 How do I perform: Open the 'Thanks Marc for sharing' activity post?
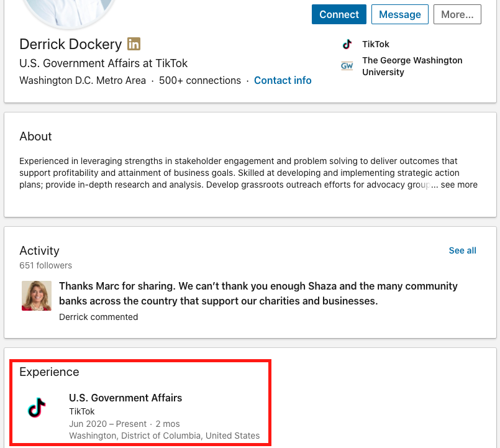pyautogui.click(x=258, y=293)
